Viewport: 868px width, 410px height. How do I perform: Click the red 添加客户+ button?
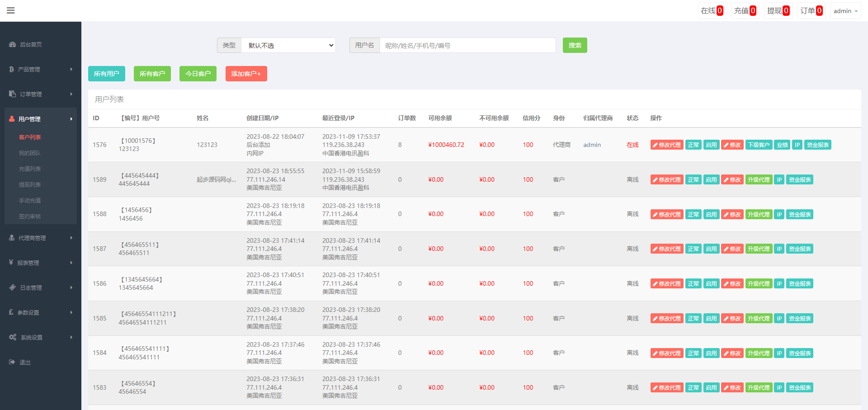pyautogui.click(x=246, y=74)
